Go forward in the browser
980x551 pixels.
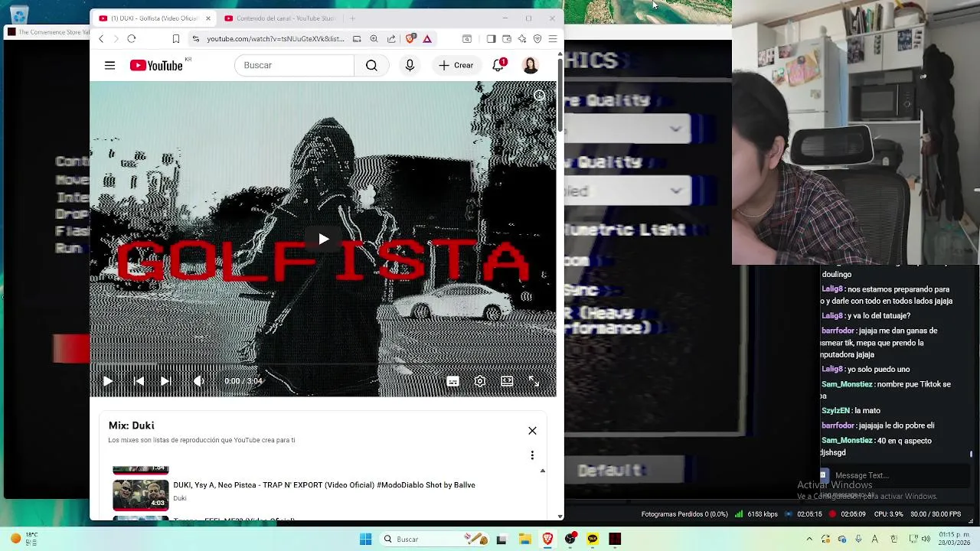[116, 39]
